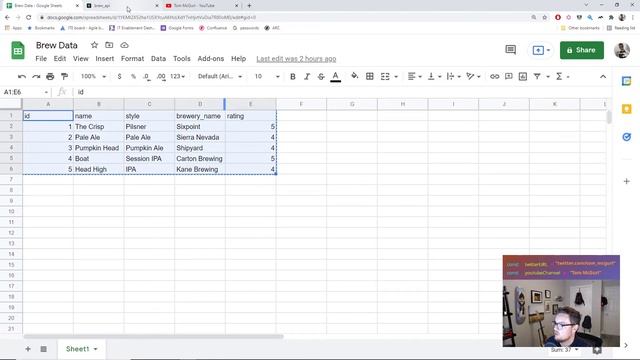Format as currency with dollar icon
The width and height of the screenshot is (640, 360).
point(119,76)
